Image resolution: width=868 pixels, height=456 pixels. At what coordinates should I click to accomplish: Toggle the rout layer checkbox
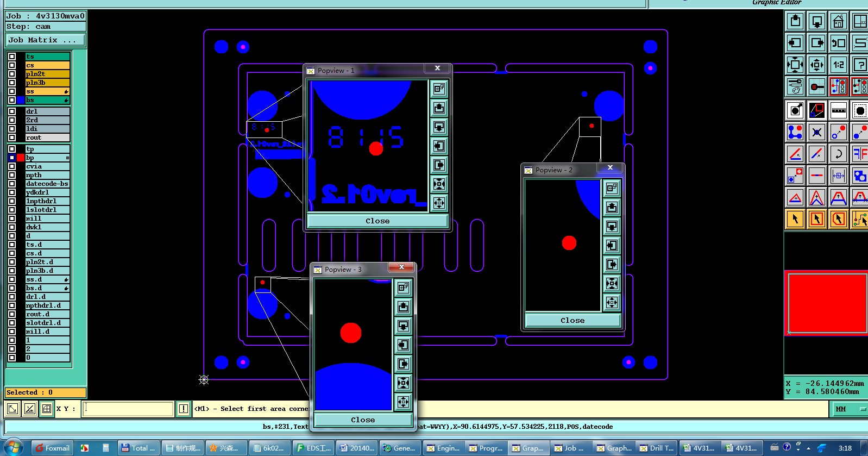pos(12,138)
